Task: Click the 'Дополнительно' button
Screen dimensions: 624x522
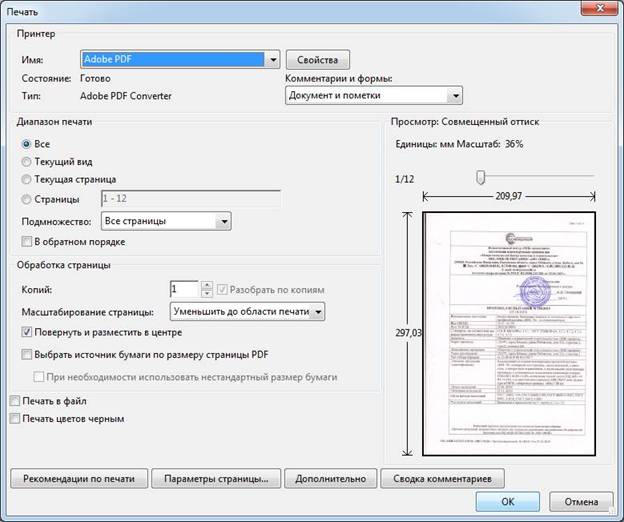Action: (x=330, y=478)
